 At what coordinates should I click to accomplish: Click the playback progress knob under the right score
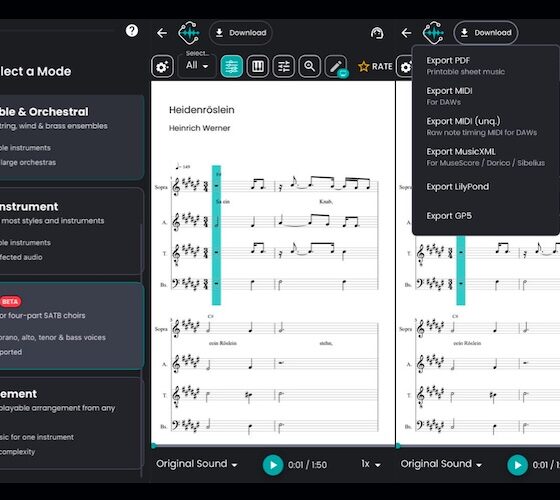398,445
